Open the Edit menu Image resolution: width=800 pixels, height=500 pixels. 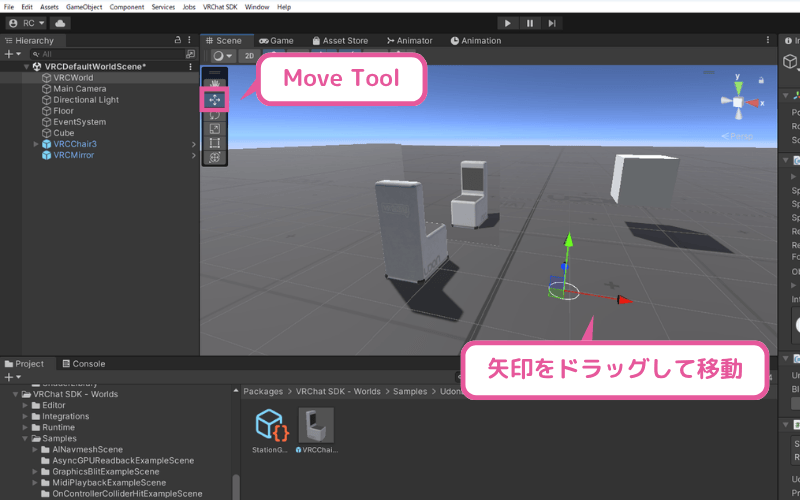27,7
